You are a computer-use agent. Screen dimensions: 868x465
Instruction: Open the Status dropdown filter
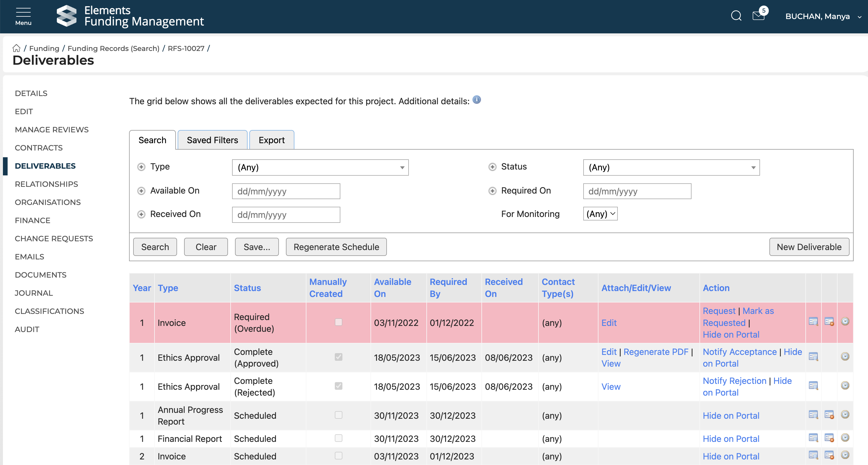click(671, 167)
